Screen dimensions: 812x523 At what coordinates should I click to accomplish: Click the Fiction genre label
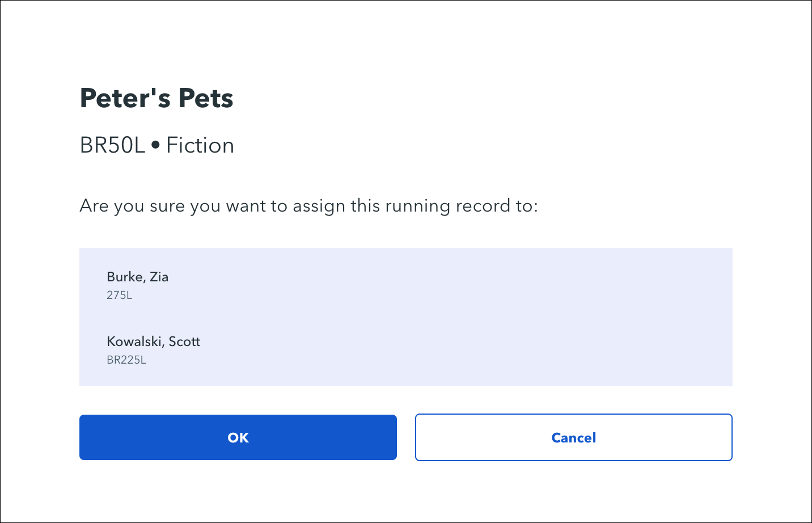[x=200, y=146]
